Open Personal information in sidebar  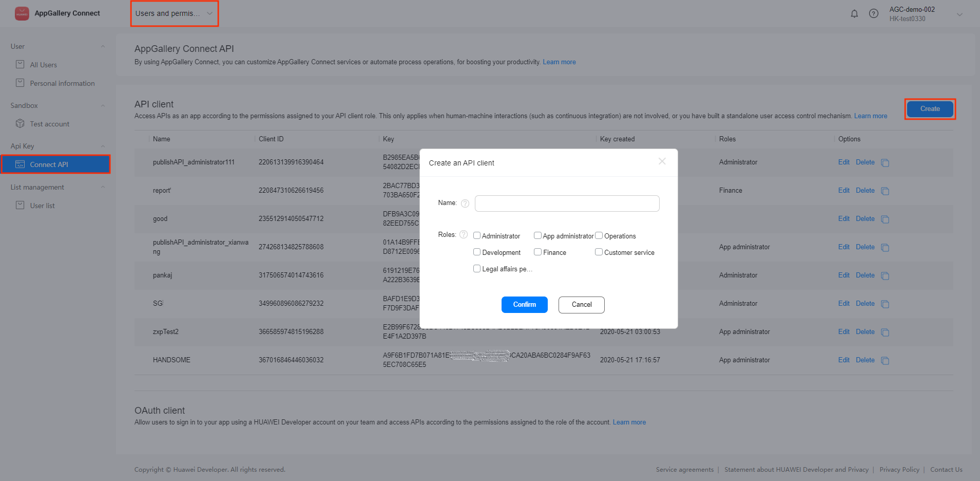click(62, 83)
